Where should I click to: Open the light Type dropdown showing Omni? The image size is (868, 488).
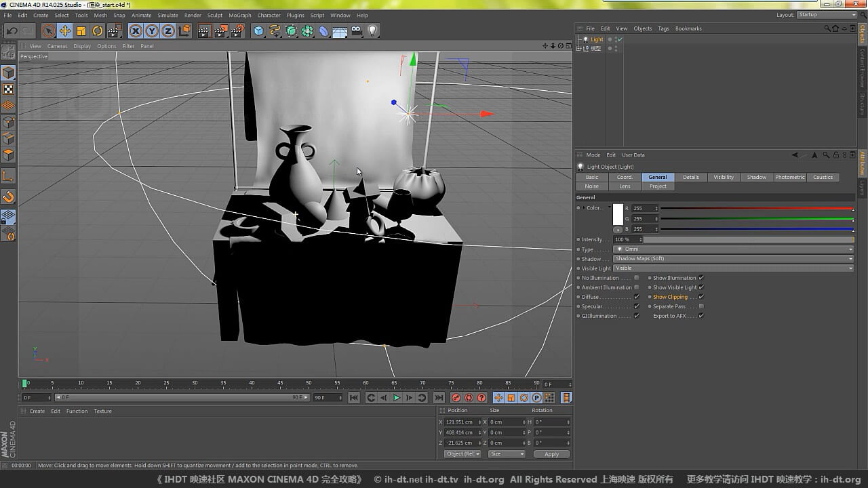pos(732,249)
